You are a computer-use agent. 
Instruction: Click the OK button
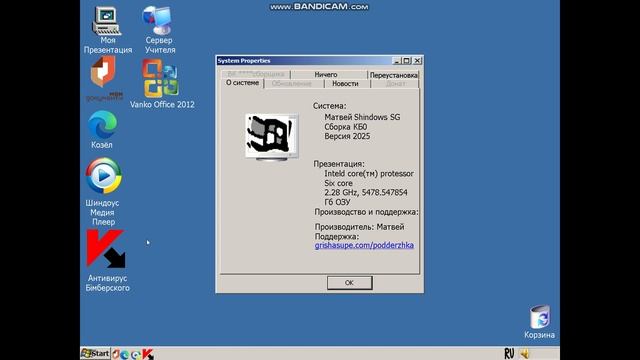coord(349,282)
